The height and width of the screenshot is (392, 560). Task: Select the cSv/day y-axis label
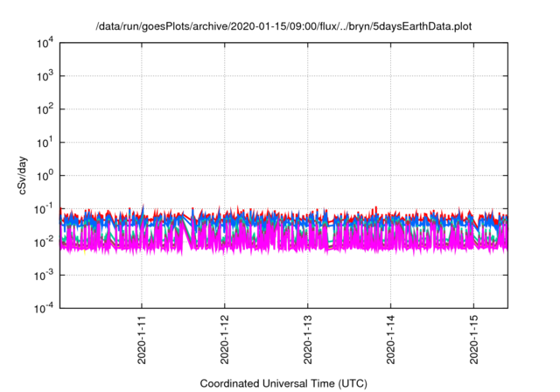[x=23, y=175]
